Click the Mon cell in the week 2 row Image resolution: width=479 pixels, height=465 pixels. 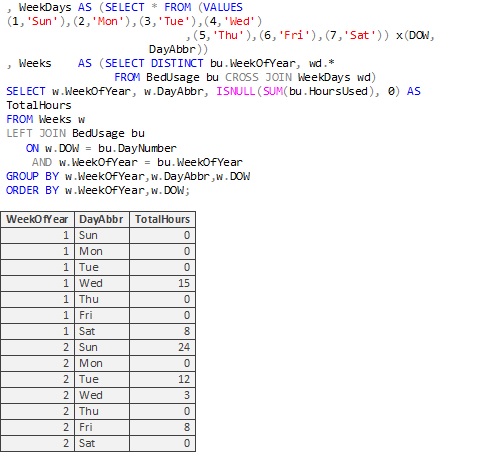tap(102, 363)
